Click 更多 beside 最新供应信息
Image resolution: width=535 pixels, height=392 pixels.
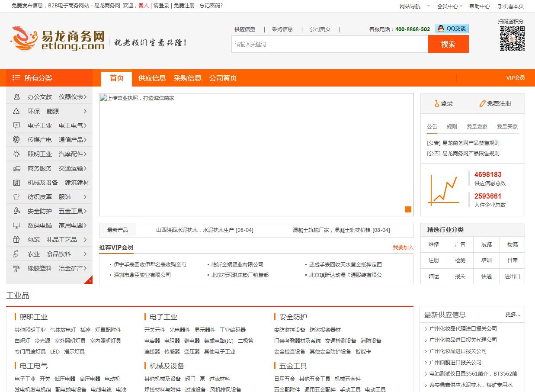coord(513,315)
